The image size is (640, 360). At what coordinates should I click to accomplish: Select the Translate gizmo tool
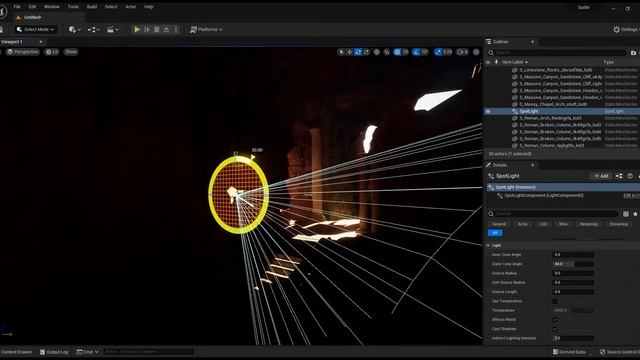tap(349, 52)
